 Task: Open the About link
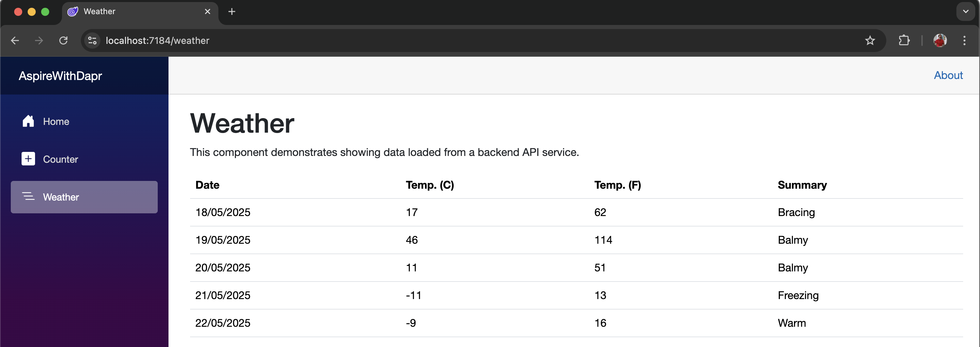tap(948, 75)
